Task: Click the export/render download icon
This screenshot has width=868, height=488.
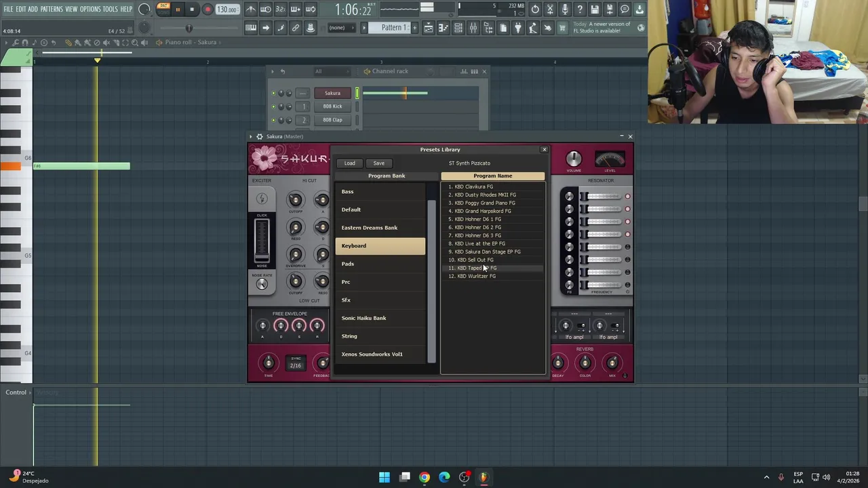Action: click(x=639, y=9)
